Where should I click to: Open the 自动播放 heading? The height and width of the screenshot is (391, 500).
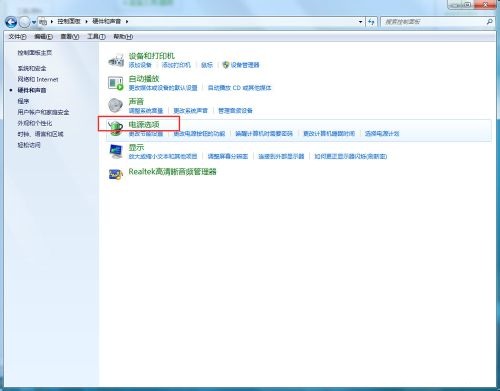[x=144, y=79]
